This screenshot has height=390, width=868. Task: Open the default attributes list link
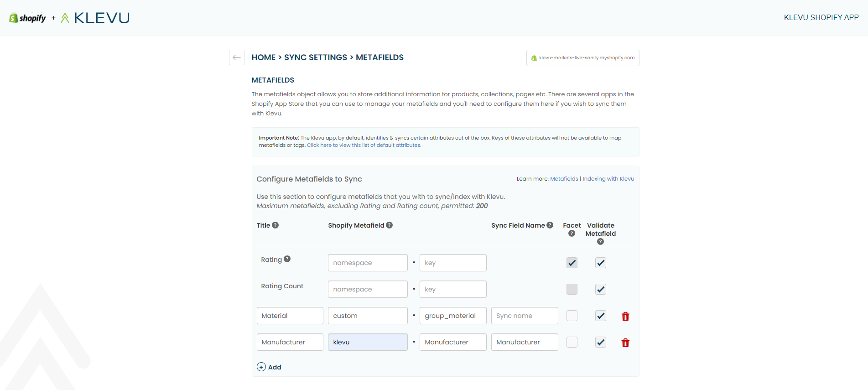pos(364,146)
